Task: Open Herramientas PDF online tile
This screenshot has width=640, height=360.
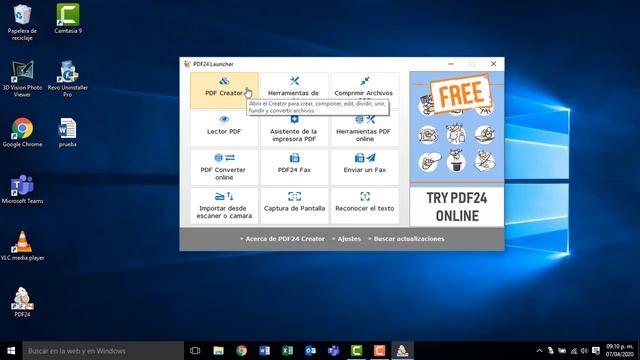Action: pyautogui.click(x=365, y=129)
